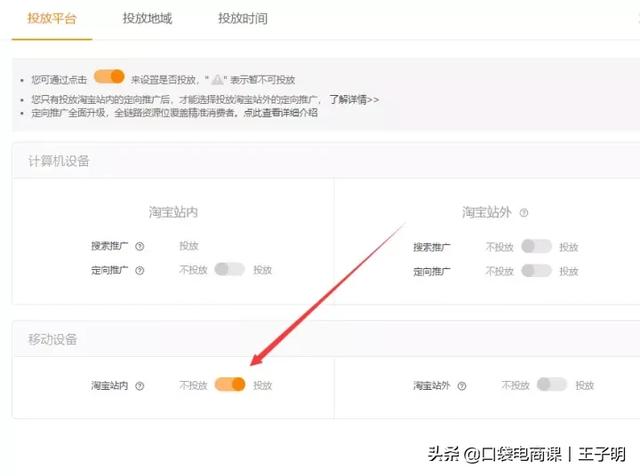Enable mobile 淘宝站外 switch
The height and width of the screenshot is (476, 640).
[x=552, y=384]
